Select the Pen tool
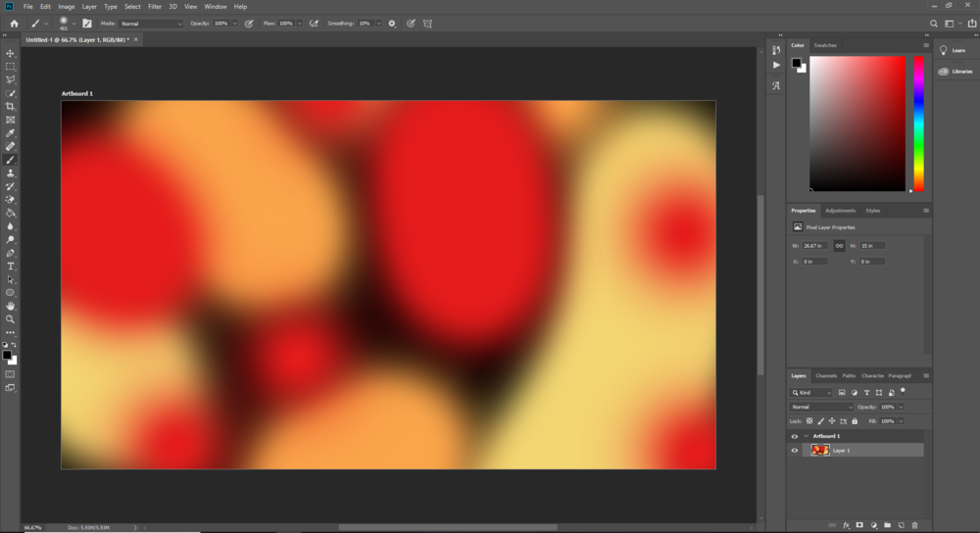Viewport: 980px width, 533px height. click(x=10, y=253)
